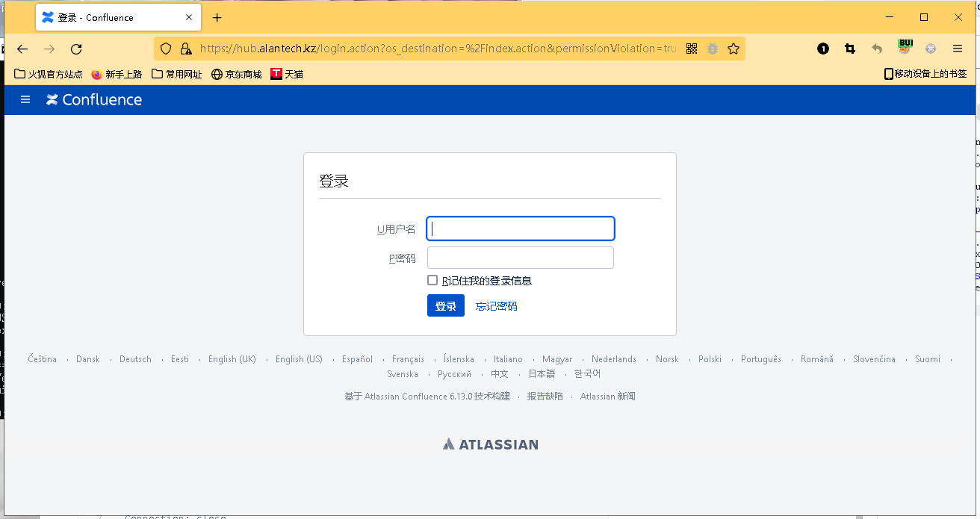Switch language to Magyar
The width and height of the screenshot is (980, 519).
click(x=557, y=359)
